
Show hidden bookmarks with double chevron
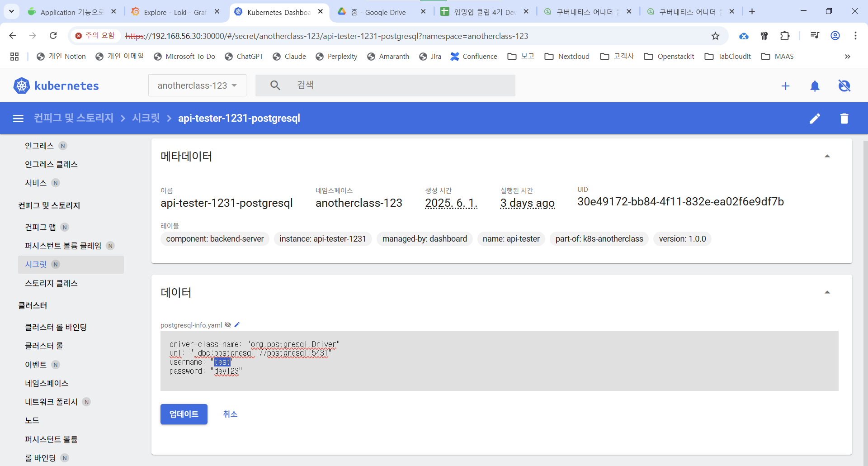tap(847, 57)
